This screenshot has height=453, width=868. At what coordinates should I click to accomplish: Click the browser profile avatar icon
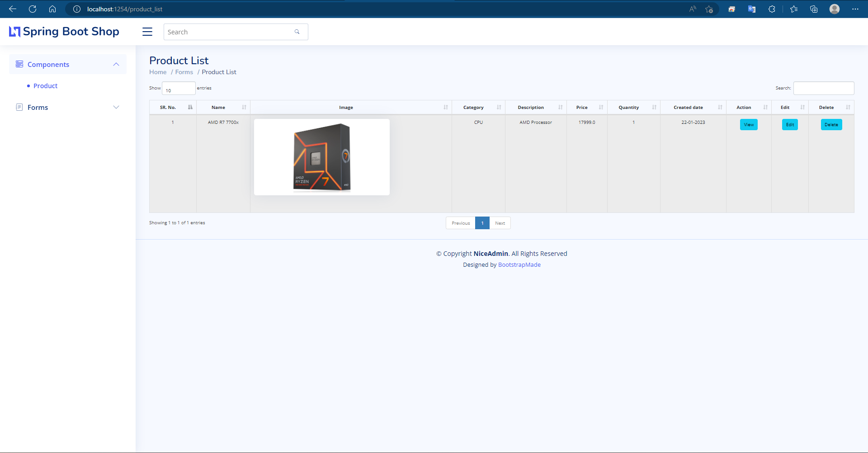pos(835,9)
